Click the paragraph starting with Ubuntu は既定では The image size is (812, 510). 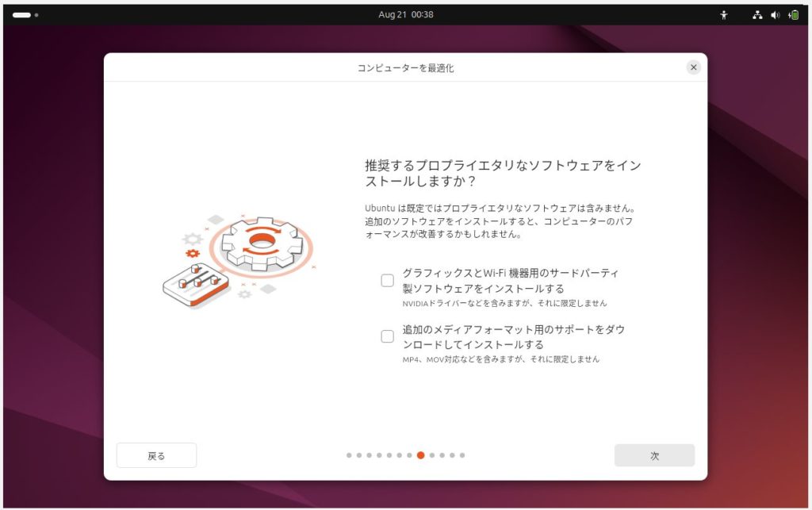pos(500,221)
